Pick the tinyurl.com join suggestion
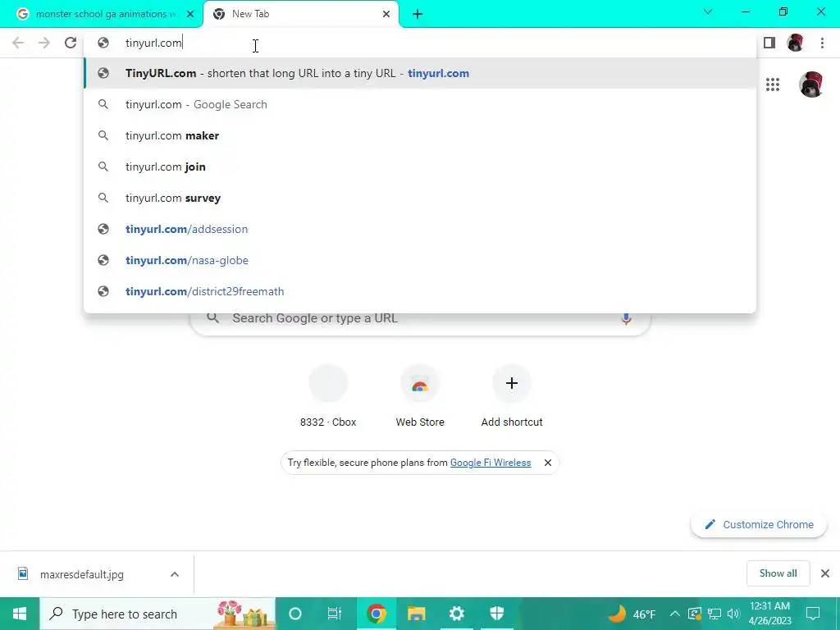This screenshot has height=630, width=840. pos(420,167)
